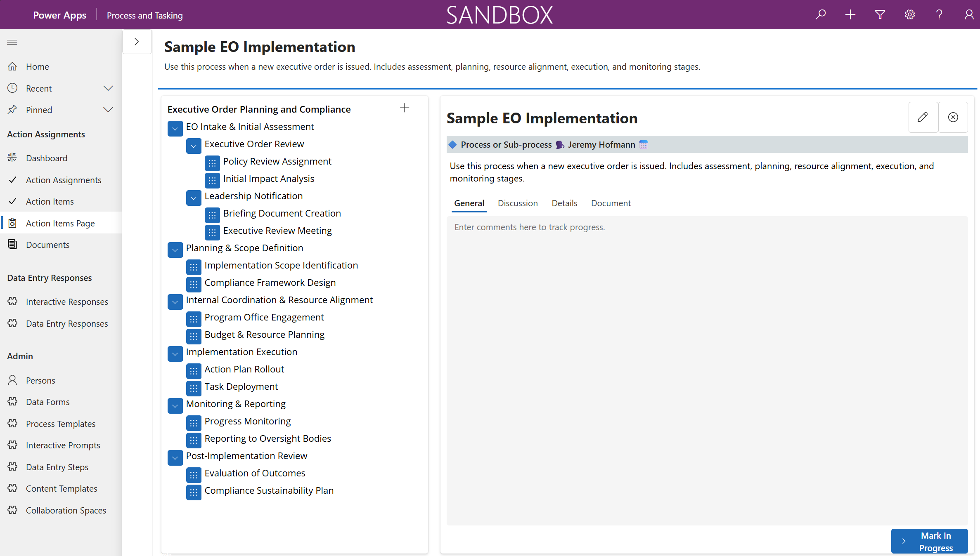Image resolution: width=980 pixels, height=556 pixels.
Task: Toggle the hamburger navigation menu
Action: click(x=12, y=42)
